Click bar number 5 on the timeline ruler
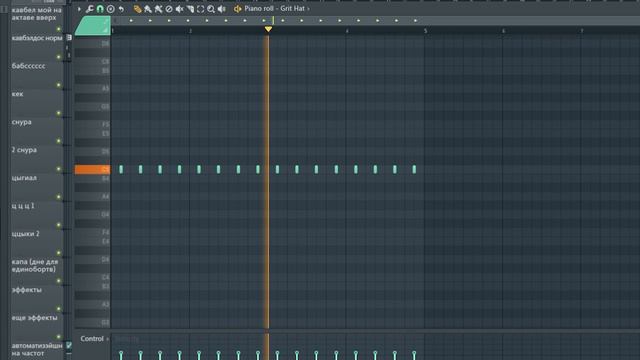Viewport: 640px width, 360px height. tap(425, 31)
